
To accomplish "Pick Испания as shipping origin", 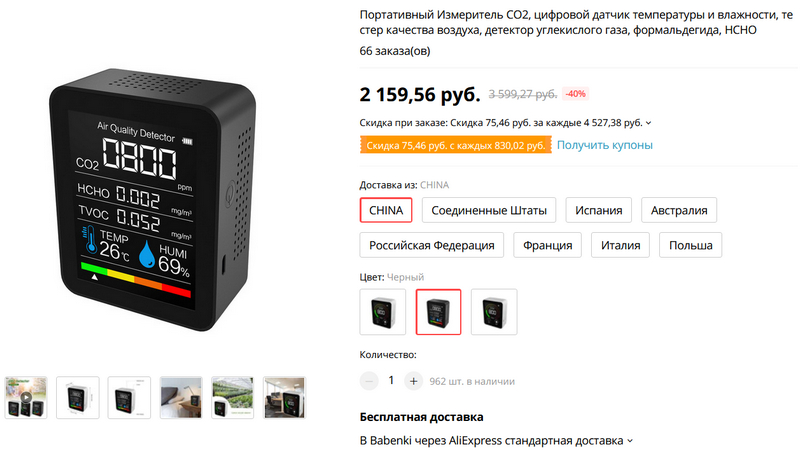I will 598,210.
